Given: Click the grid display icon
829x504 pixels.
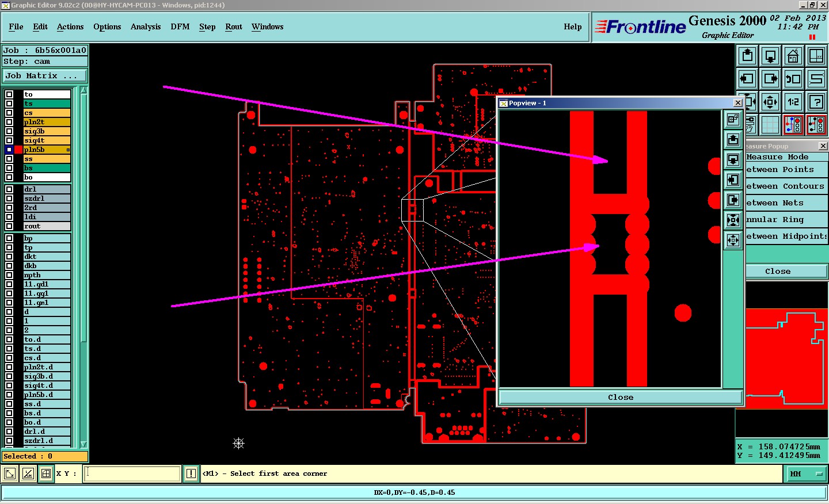Looking at the screenshot, I should (x=770, y=124).
